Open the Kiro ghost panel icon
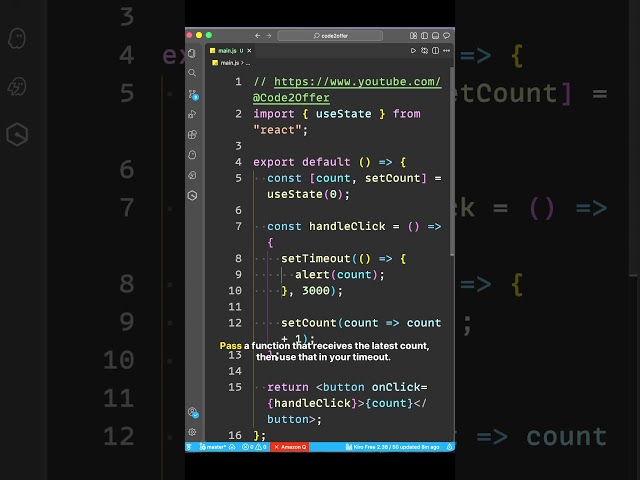Image resolution: width=640 pixels, height=480 pixels. coord(192,155)
